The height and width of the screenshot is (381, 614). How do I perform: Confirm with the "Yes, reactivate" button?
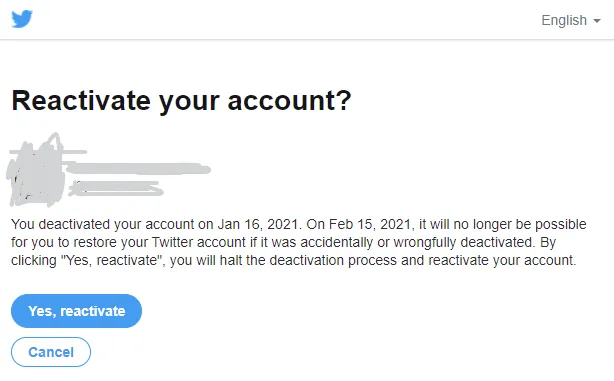click(x=76, y=311)
